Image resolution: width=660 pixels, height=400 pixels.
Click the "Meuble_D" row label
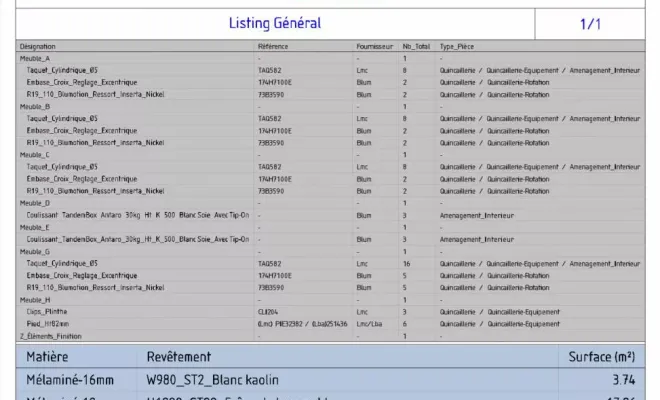point(35,203)
